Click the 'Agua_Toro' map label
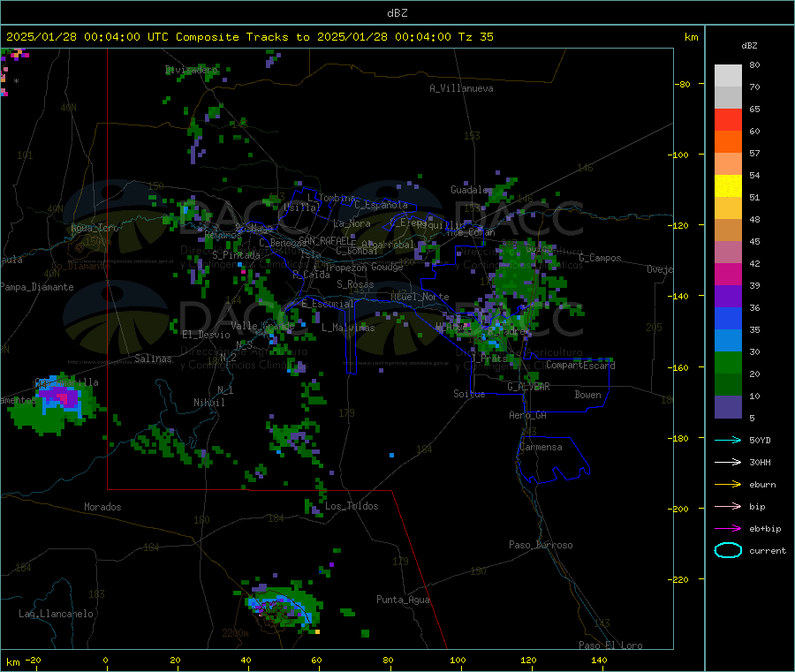This screenshot has height=672, width=795. tap(95, 228)
